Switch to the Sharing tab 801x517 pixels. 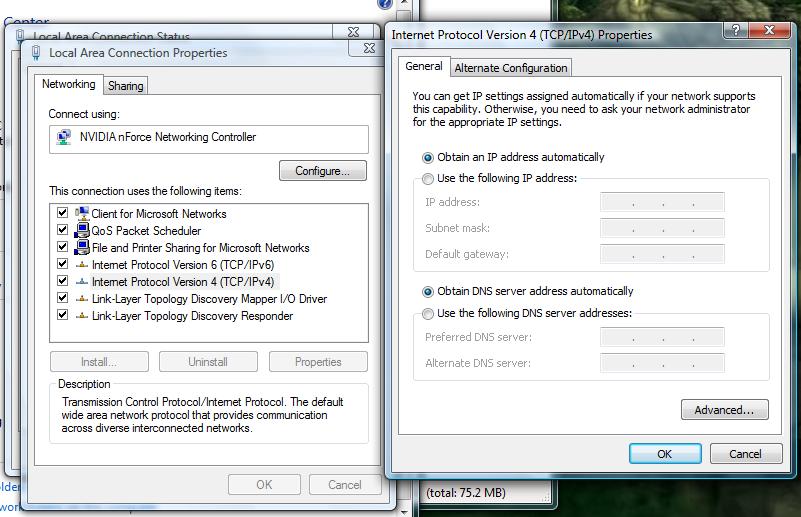pyautogui.click(x=126, y=86)
